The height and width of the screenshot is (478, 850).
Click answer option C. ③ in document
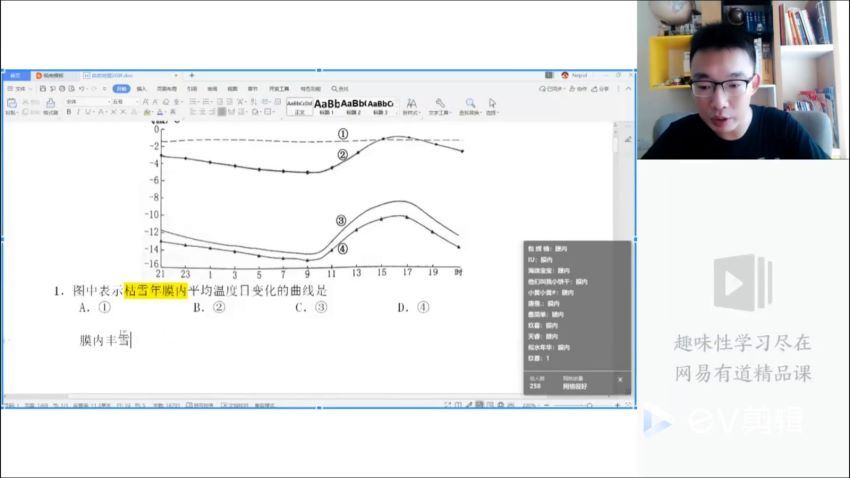pyautogui.click(x=311, y=307)
